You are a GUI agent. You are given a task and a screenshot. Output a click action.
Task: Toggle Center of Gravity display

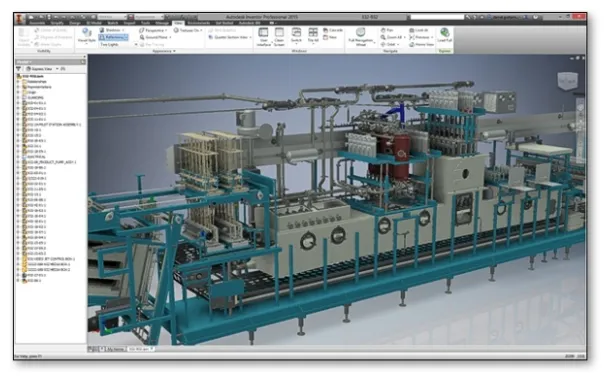[51, 30]
